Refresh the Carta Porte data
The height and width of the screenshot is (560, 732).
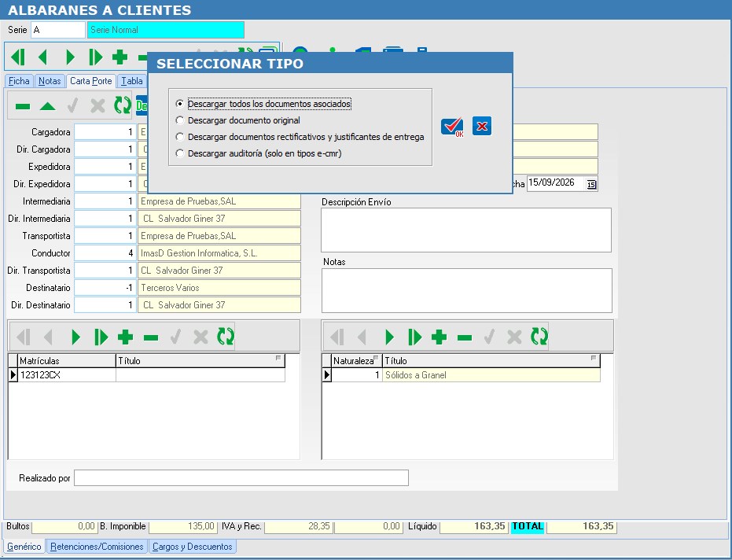click(123, 105)
